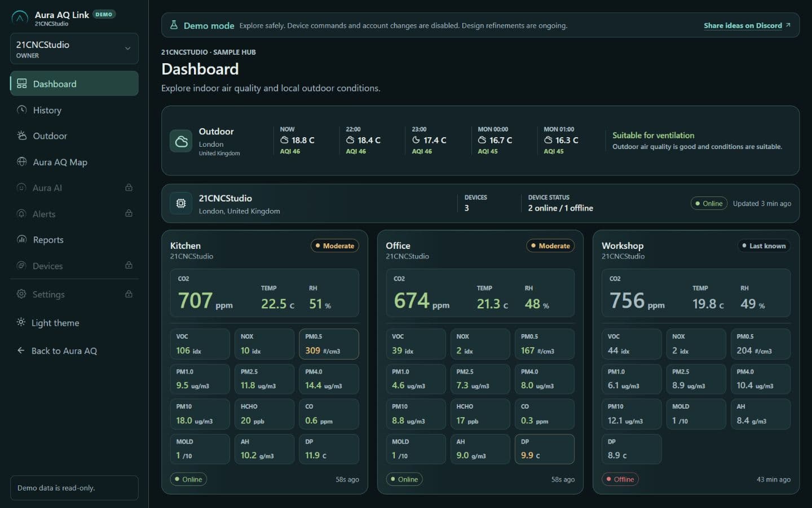
Task: Click the Settings gear icon
Action: [x=21, y=294]
